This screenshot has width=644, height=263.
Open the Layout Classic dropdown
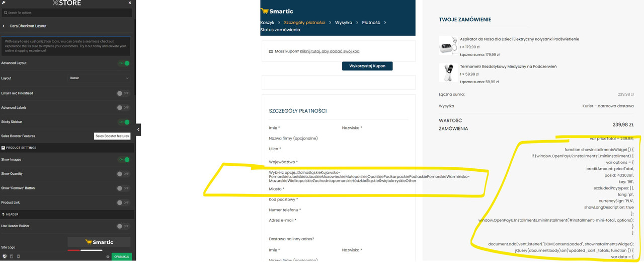point(99,78)
